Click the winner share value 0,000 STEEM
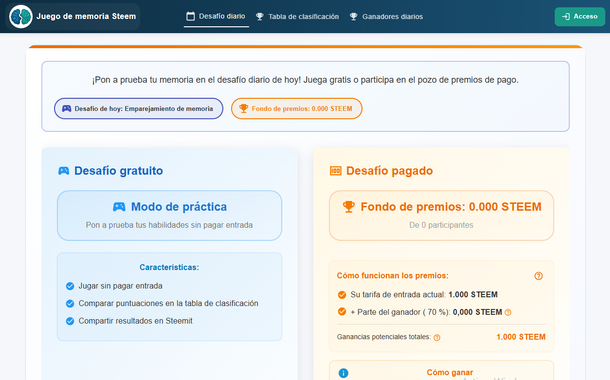This screenshot has width=610, height=380. coord(477,312)
